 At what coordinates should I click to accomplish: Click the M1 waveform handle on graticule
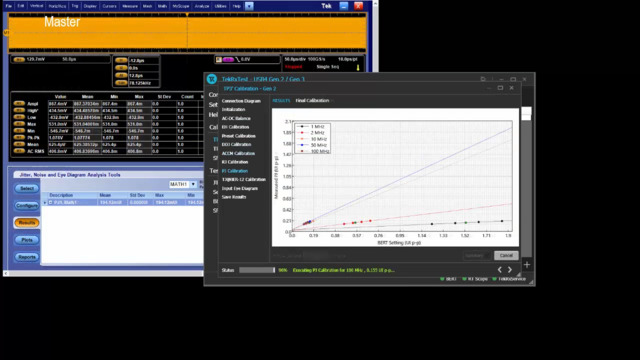point(6,32)
